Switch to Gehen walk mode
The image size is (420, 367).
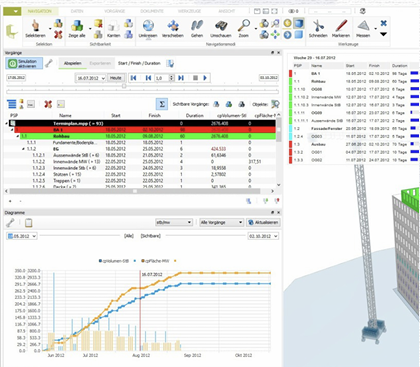pos(197,29)
